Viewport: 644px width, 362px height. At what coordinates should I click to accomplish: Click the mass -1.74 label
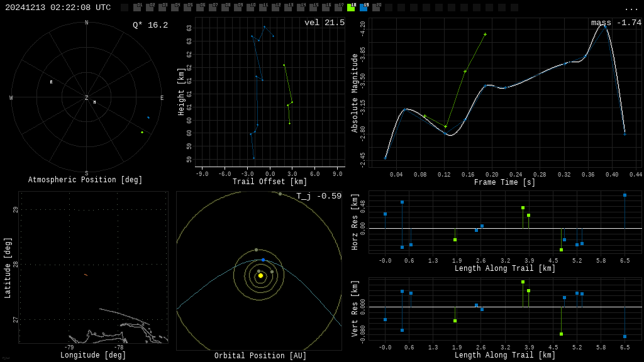[616, 23]
